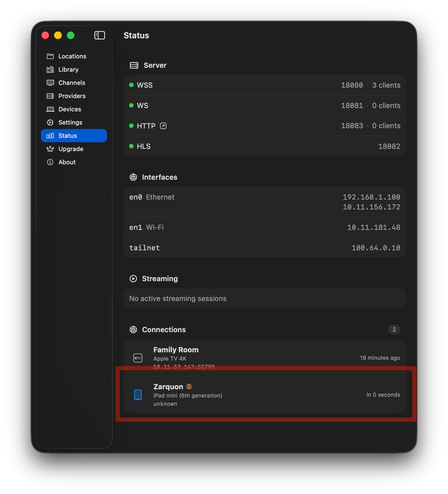
Task: Open the About page
Action: click(x=67, y=162)
